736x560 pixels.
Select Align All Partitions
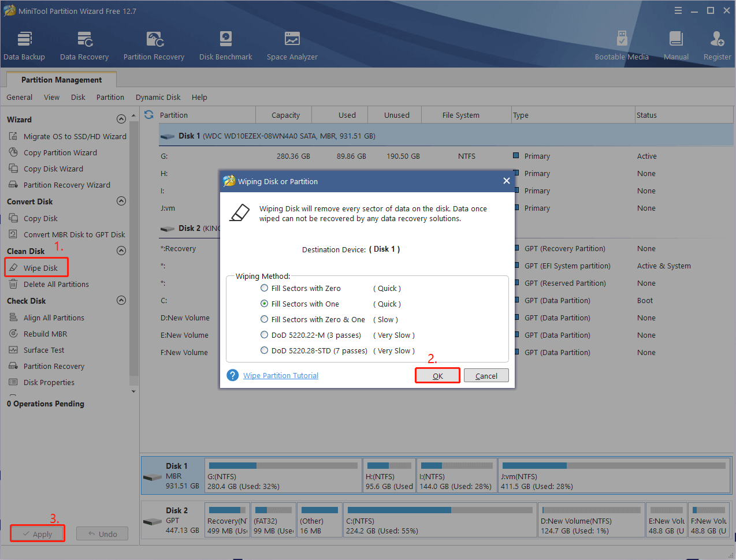click(x=46, y=318)
